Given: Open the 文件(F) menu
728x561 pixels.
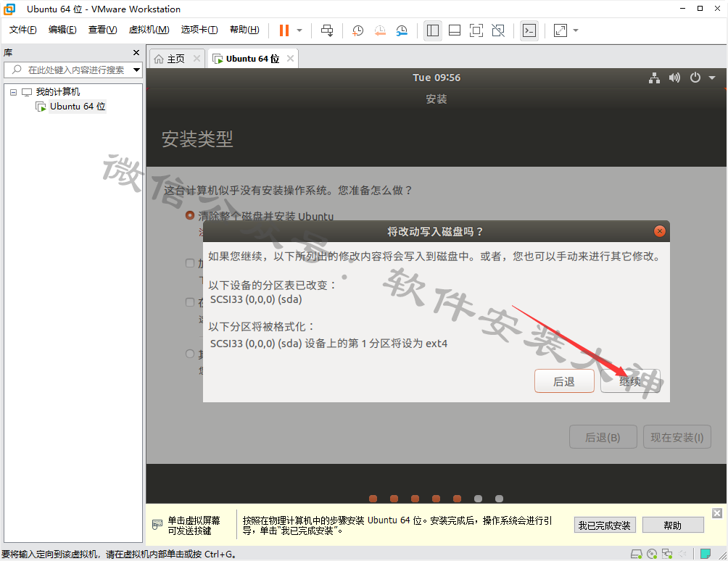Looking at the screenshot, I should coord(22,30).
